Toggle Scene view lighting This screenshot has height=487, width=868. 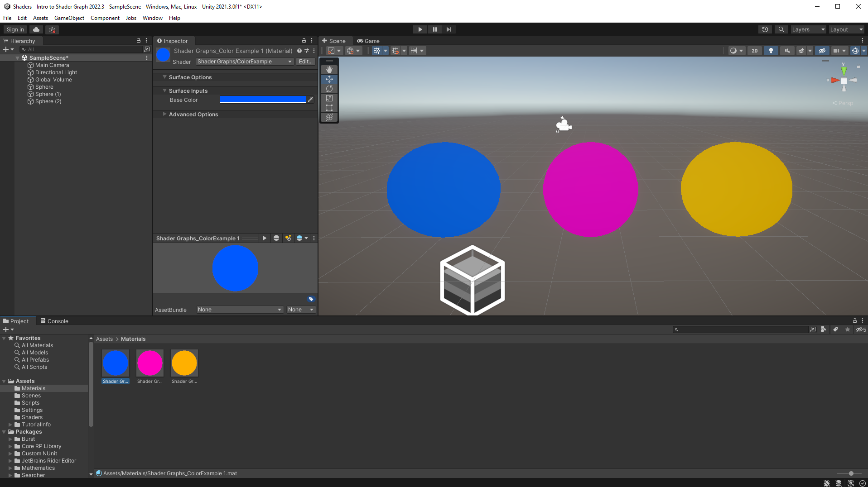(x=770, y=50)
